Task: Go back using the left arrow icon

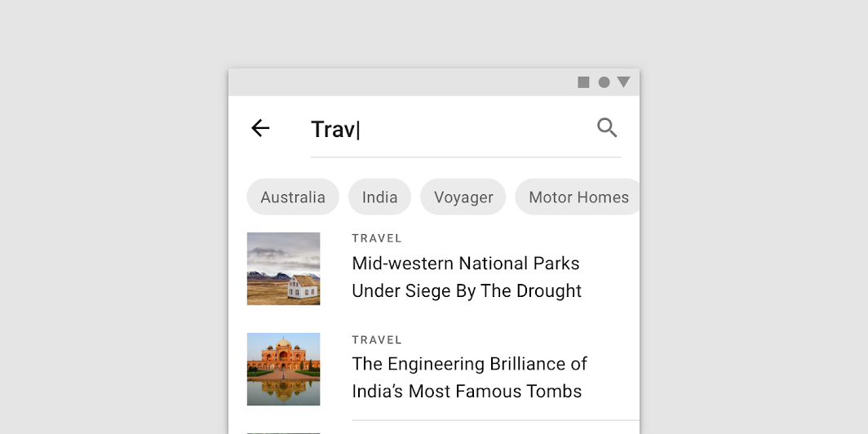Action: coord(260,128)
